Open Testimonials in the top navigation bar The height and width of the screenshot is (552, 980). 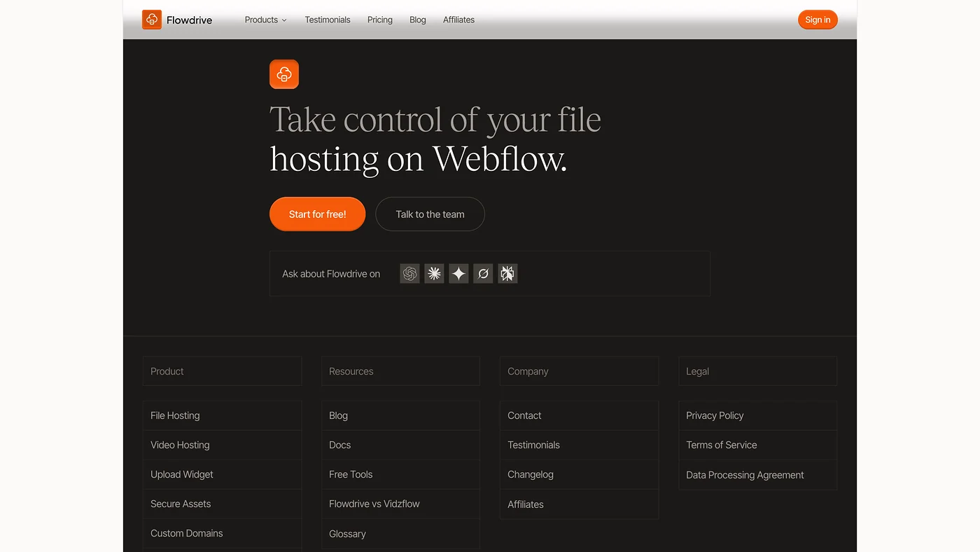(x=328, y=20)
